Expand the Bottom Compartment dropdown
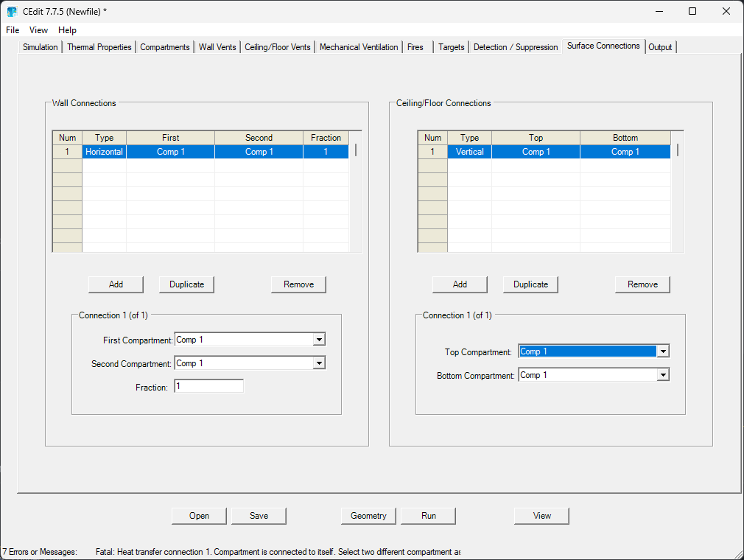Viewport: 744px width, 560px height. click(663, 375)
